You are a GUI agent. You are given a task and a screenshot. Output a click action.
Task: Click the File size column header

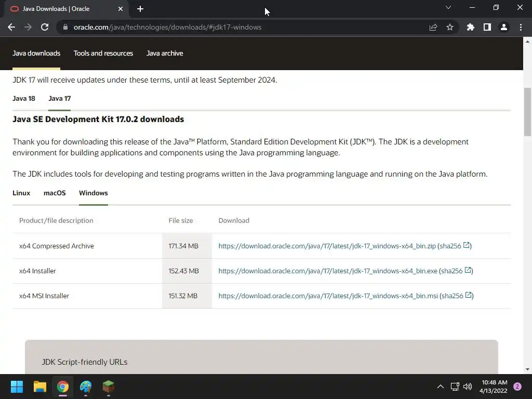[x=180, y=220]
